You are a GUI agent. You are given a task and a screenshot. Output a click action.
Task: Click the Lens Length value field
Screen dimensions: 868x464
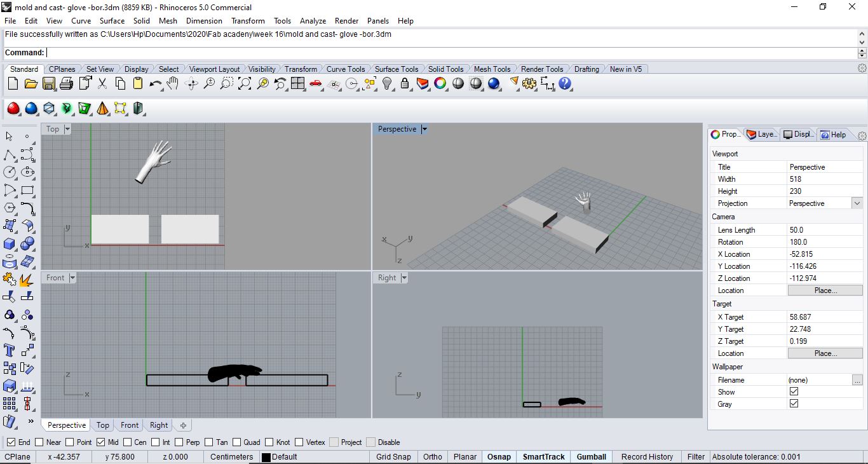tap(825, 230)
